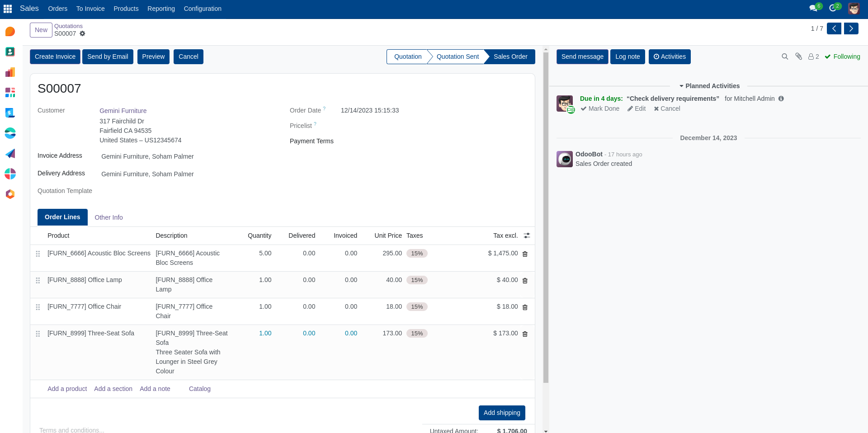The height and width of the screenshot is (433, 868).
Task: Click the gear icon next to S00007
Action: tap(82, 33)
